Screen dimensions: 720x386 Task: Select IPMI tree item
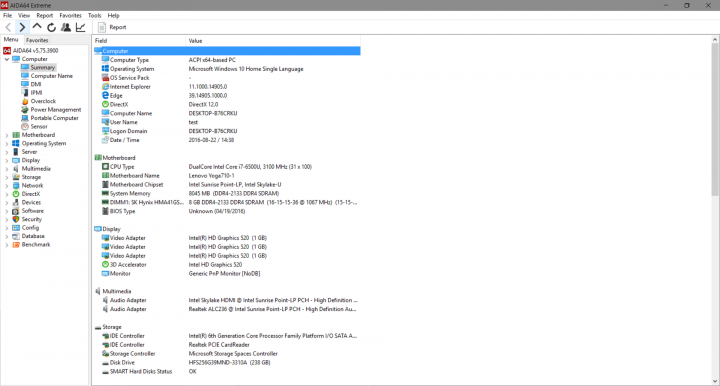tap(36, 93)
